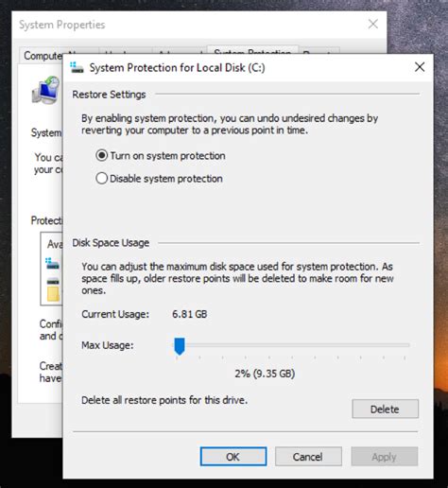448x488 pixels.
Task: Click the Delete restore points button
Action: 385,409
